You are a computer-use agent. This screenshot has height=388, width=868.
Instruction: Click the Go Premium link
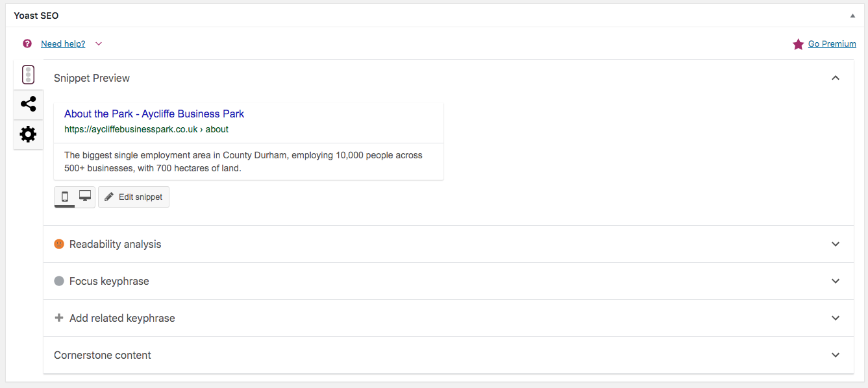(x=832, y=43)
